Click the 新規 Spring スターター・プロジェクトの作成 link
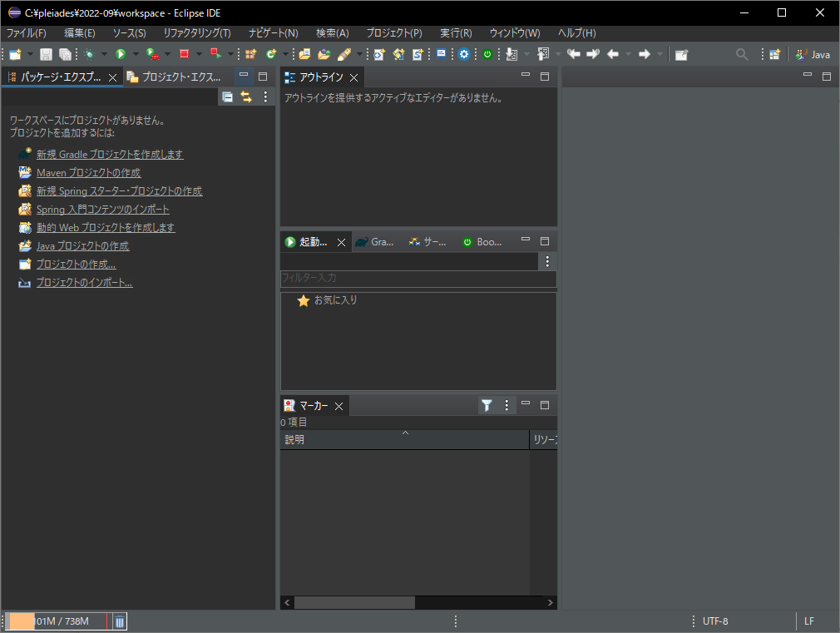840x633 pixels. [x=120, y=190]
